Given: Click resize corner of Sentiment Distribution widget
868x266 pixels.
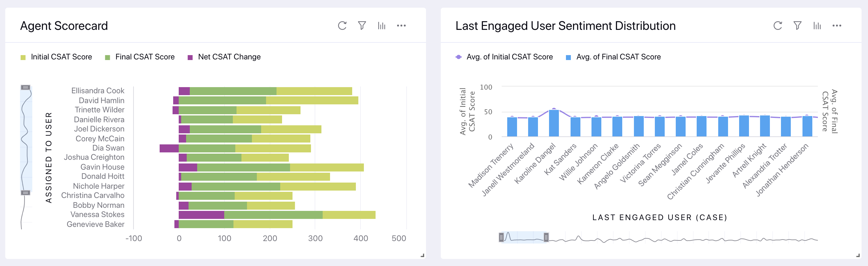Looking at the screenshot, I should (858, 256).
